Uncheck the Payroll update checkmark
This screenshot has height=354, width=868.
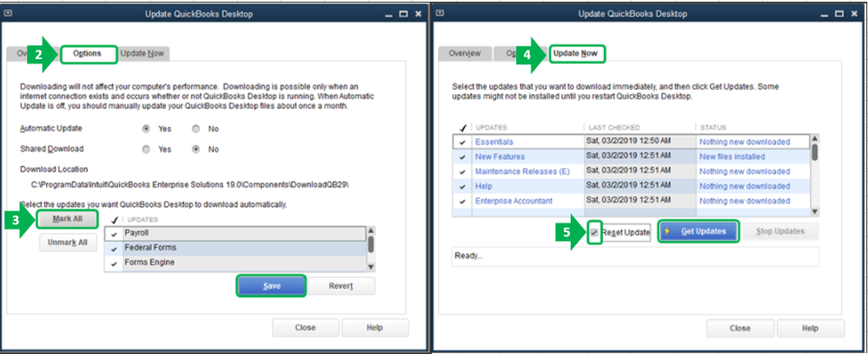114,234
